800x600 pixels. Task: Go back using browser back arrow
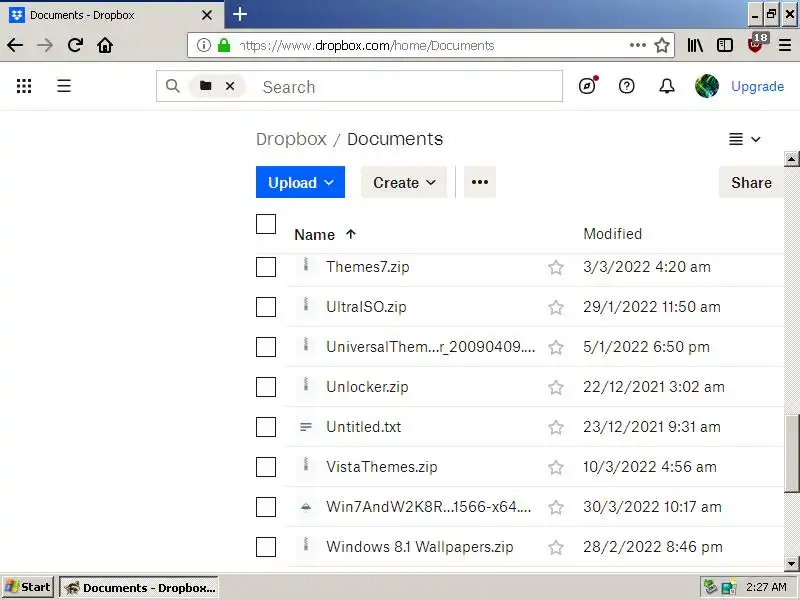pyautogui.click(x=15, y=45)
